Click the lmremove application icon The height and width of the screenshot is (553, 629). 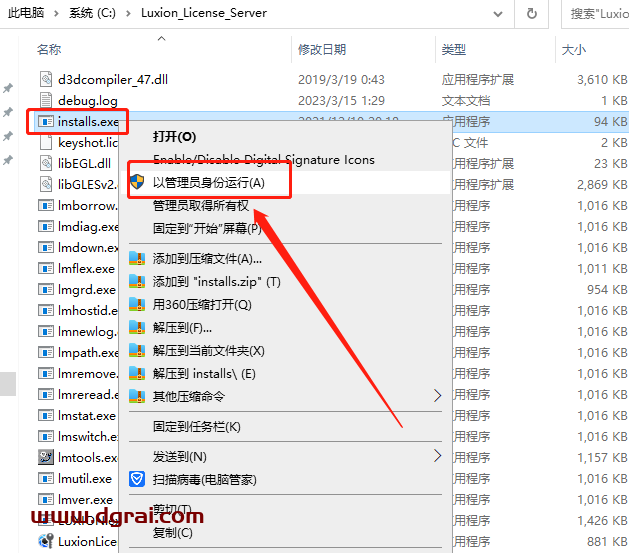point(46,373)
